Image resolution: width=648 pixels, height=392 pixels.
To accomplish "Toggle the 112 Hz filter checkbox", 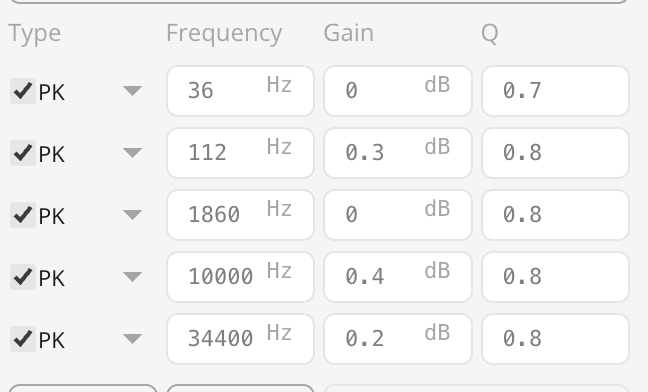I will tap(23, 153).
